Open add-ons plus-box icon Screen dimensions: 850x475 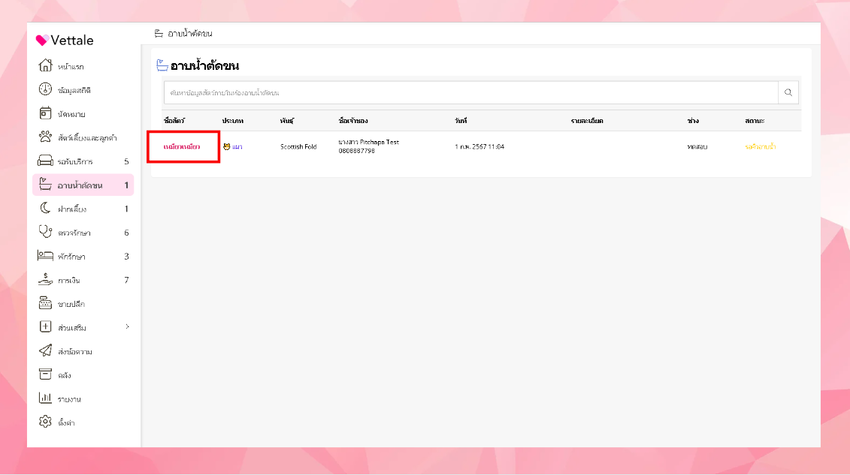(46, 327)
